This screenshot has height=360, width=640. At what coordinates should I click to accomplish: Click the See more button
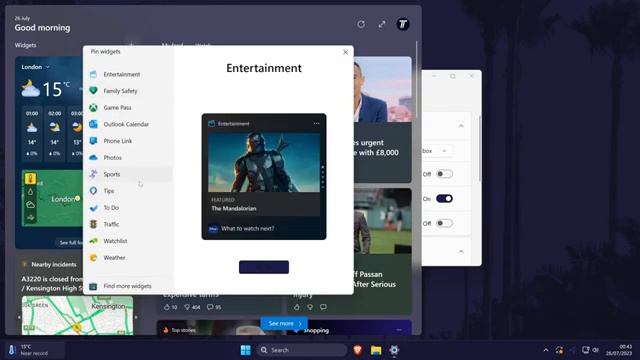click(x=284, y=324)
